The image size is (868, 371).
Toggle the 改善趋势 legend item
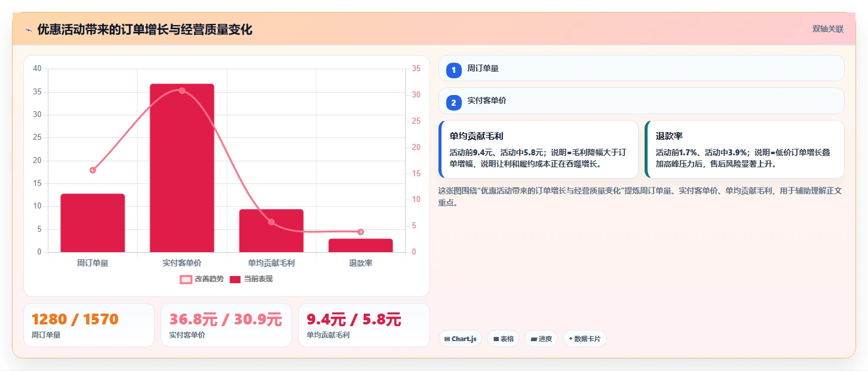[201, 279]
